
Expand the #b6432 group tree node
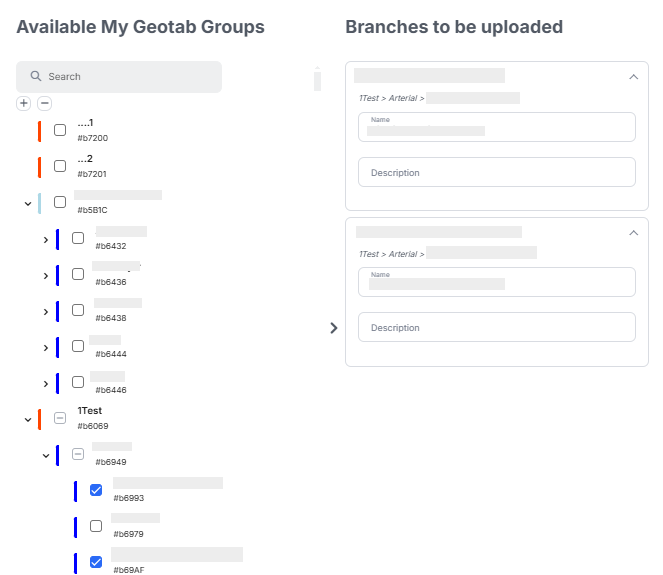coord(46,239)
